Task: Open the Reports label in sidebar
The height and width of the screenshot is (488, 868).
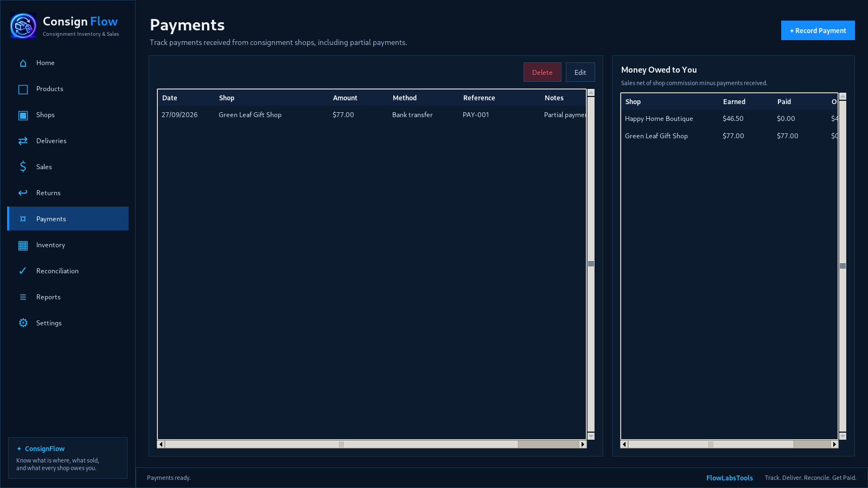Action: coord(48,297)
